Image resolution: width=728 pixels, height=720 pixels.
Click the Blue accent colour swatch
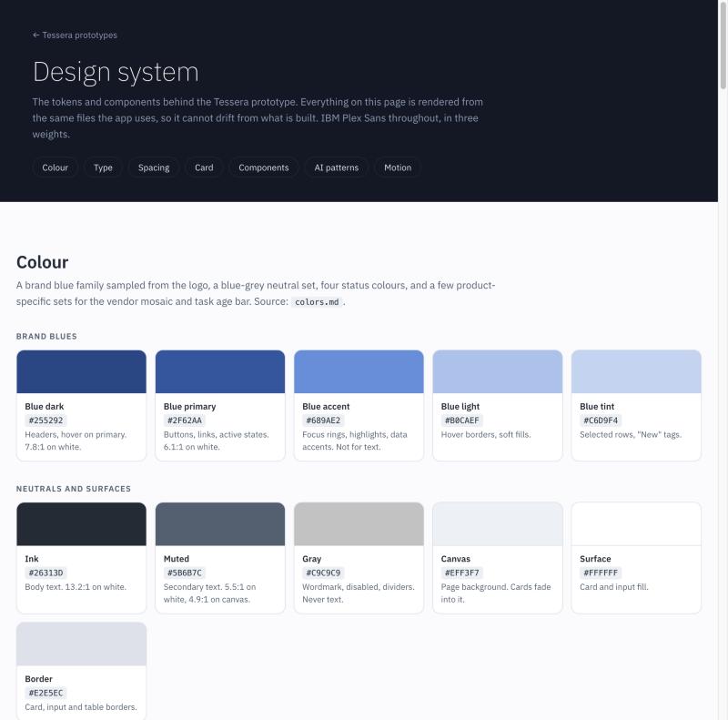pos(359,371)
